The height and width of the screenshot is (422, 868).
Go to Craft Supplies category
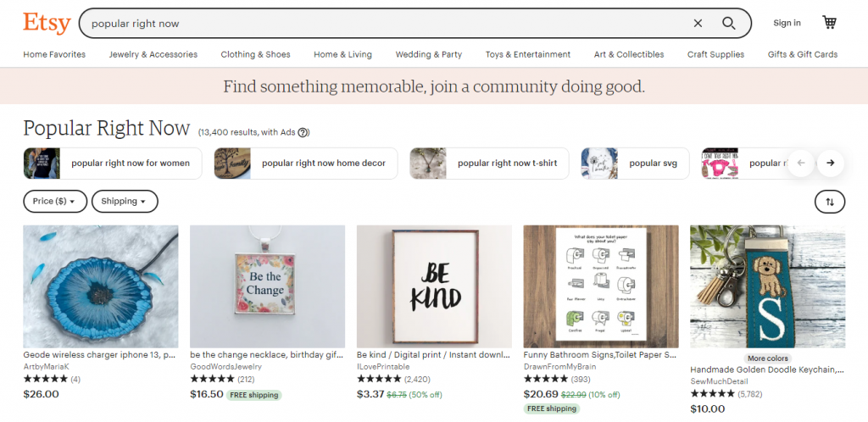[715, 54]
